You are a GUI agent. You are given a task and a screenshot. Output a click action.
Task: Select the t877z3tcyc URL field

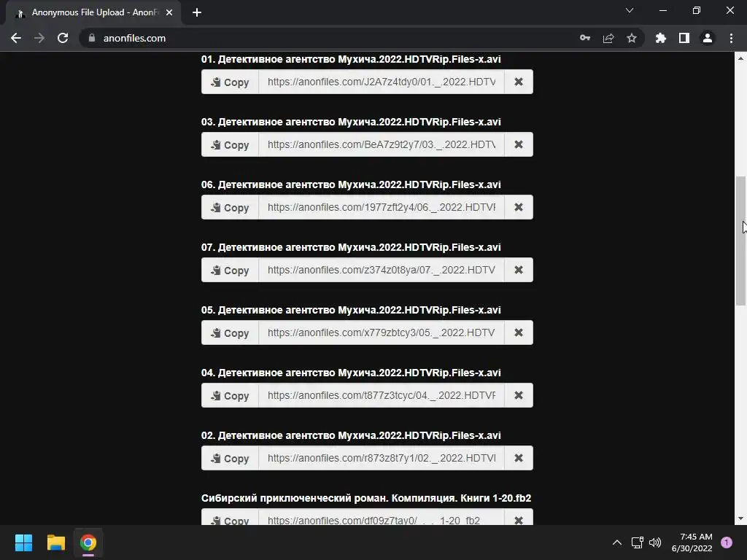[x=382, y=396]
